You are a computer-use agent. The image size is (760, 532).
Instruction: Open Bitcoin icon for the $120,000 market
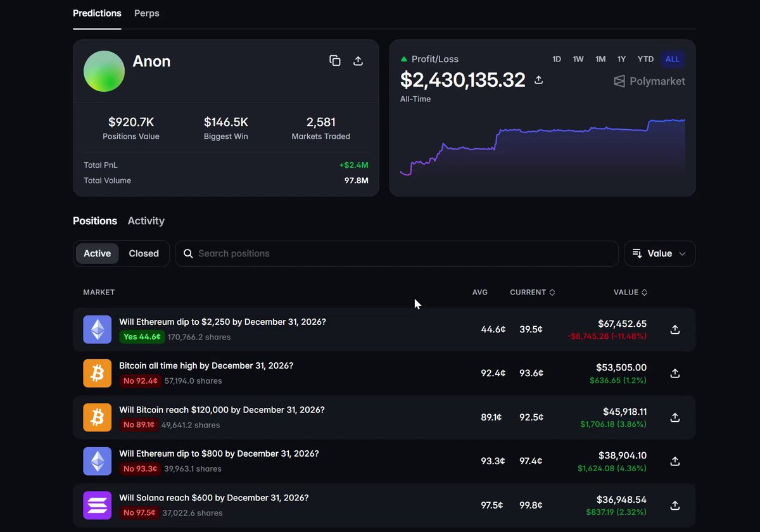(98, 417)
